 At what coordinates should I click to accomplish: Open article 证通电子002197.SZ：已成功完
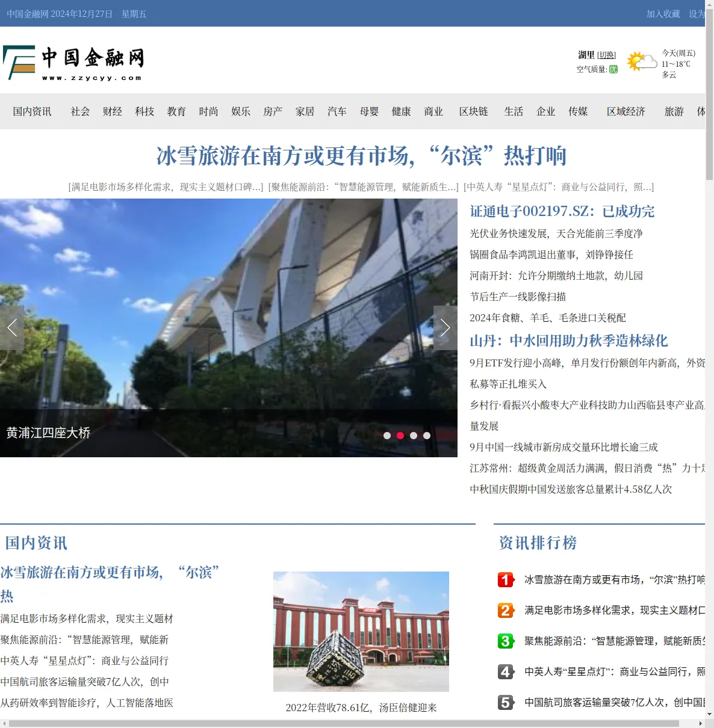562,211
